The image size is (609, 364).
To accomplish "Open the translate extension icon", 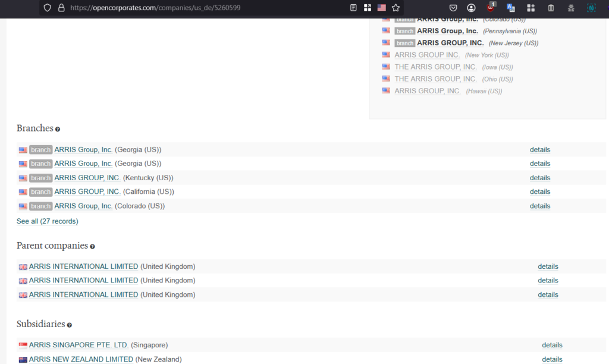I will 511,8.
